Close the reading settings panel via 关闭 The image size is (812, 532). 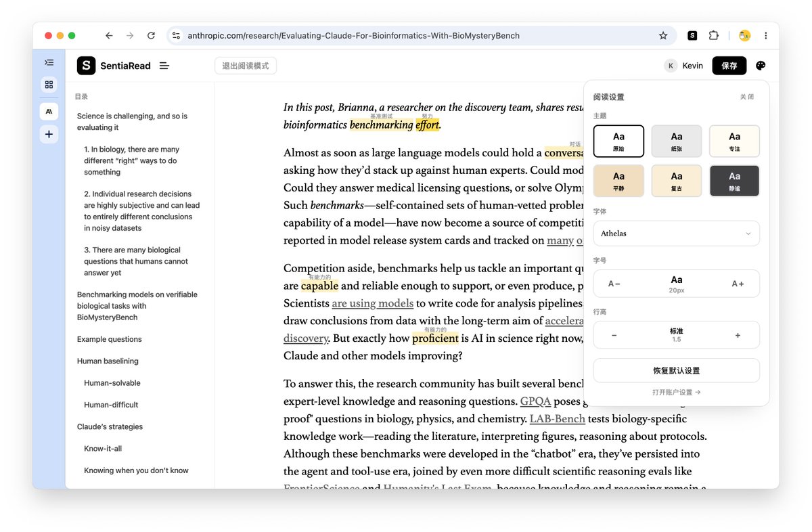(747, 97)
